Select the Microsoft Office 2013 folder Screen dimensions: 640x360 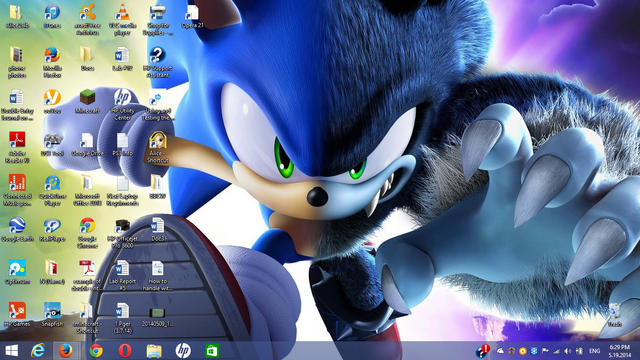[x=87, y=190]
